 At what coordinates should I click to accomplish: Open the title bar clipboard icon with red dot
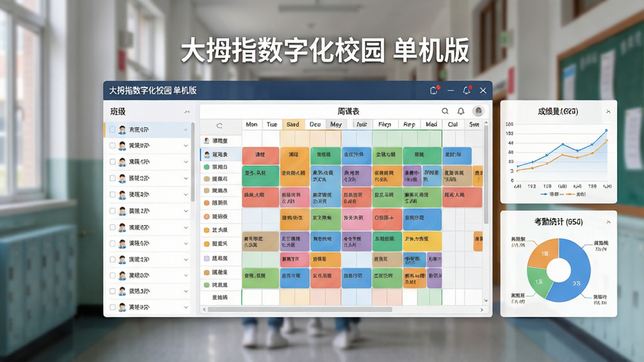click(x=434, y=90)
